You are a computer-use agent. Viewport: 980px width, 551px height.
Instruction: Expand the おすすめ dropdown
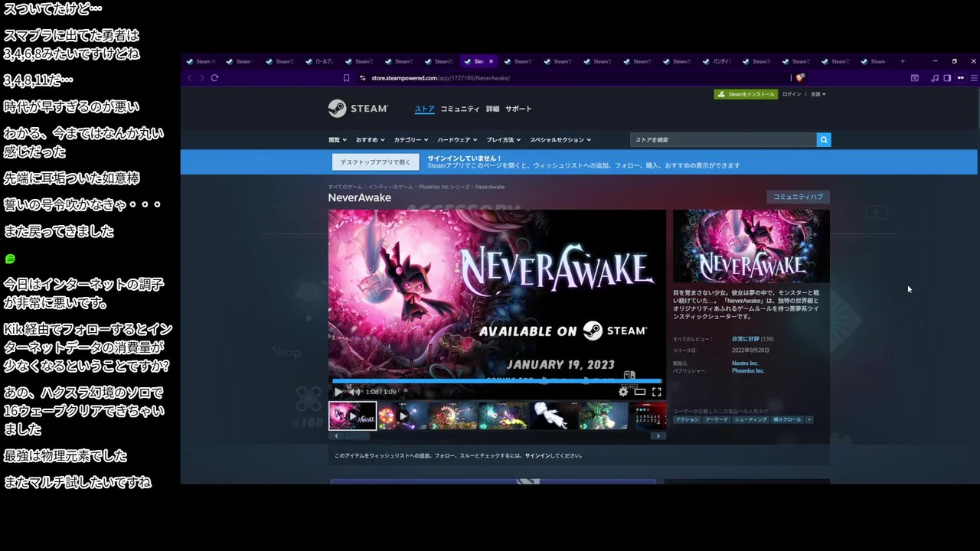(x=371, y=140)
